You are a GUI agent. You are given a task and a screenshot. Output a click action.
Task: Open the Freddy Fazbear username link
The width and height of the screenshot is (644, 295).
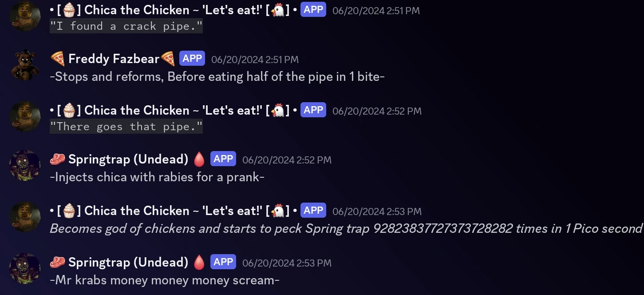pyautogui.click(x=114, y=59)
